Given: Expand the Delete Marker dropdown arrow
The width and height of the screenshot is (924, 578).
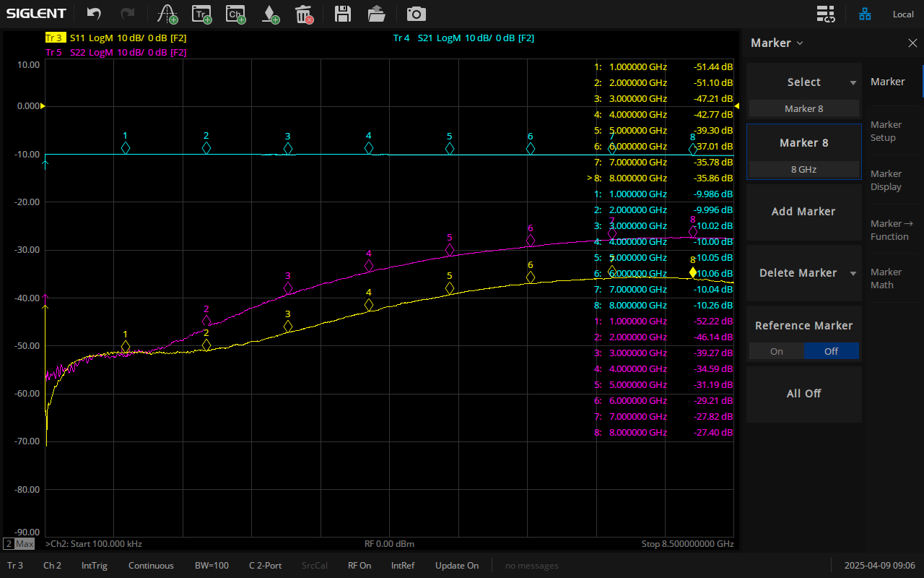Looking at the screenshot, I should (x=853, y=272).
